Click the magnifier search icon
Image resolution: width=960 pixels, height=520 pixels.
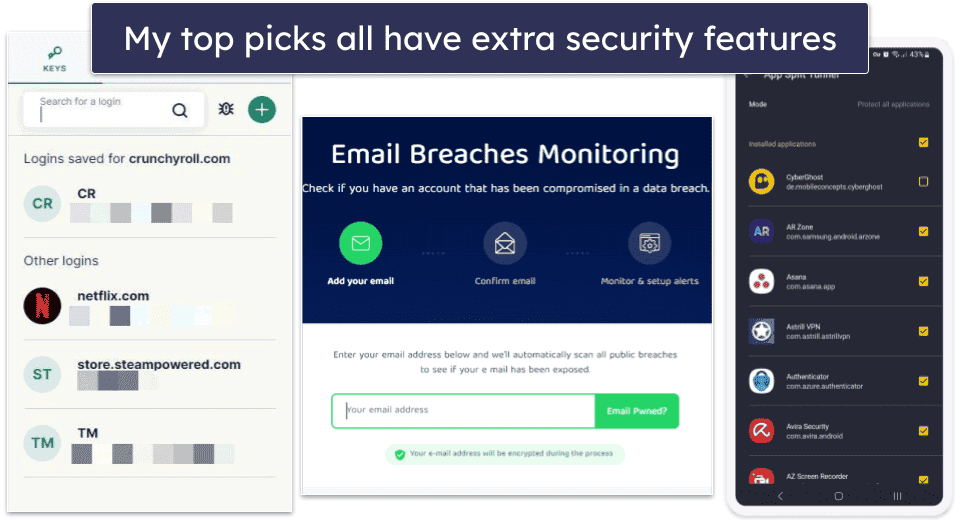coord(179,110)
